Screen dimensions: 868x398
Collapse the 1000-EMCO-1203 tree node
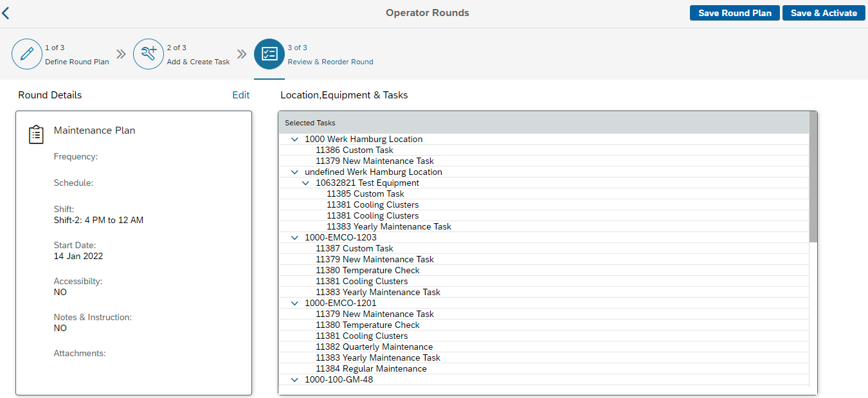click(x=294, y=238)
